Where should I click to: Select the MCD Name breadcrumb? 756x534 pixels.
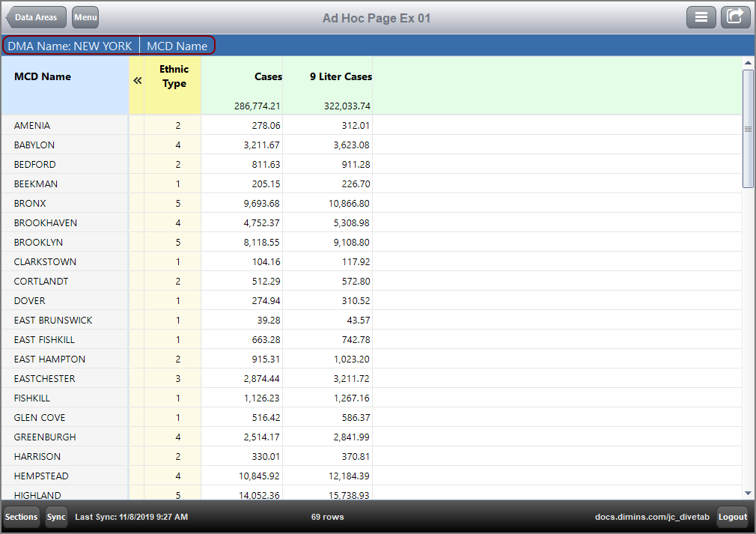pyautogui.click(x=177, y=46)
